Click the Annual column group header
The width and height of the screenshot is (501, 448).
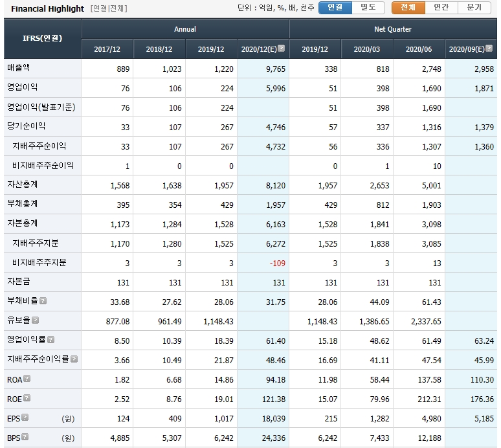pyautogui.click(x=185, y=29)
